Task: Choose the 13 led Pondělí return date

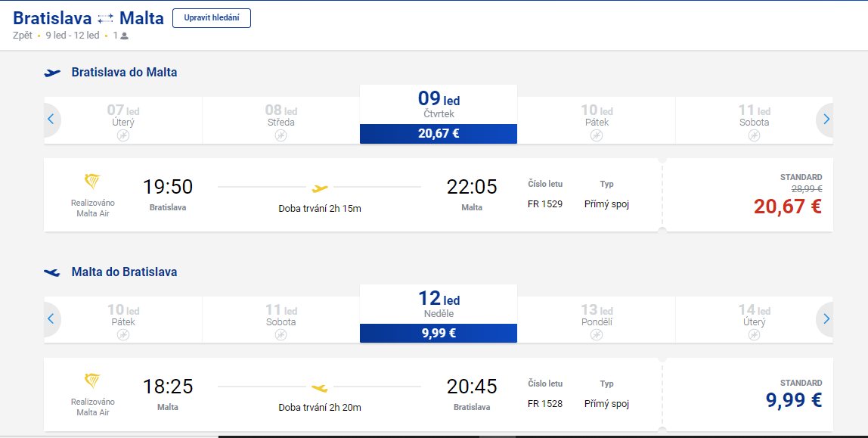Action: click(597, 320)
